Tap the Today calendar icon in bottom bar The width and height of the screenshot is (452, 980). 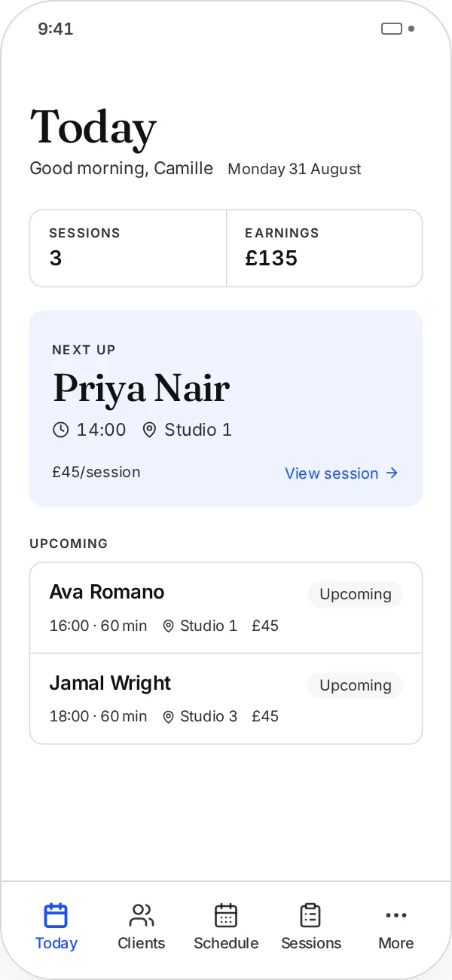click(56, 915)
